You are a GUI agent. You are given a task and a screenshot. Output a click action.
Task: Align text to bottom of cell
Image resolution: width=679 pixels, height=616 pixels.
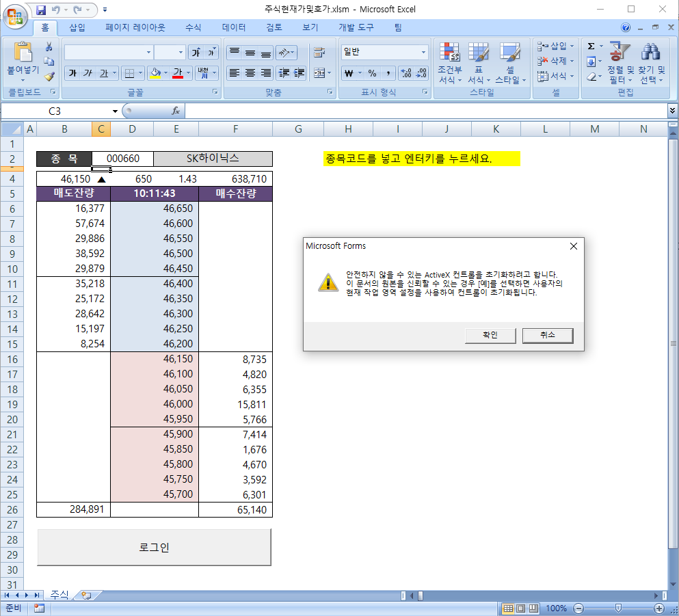click(x=266, y=53)
